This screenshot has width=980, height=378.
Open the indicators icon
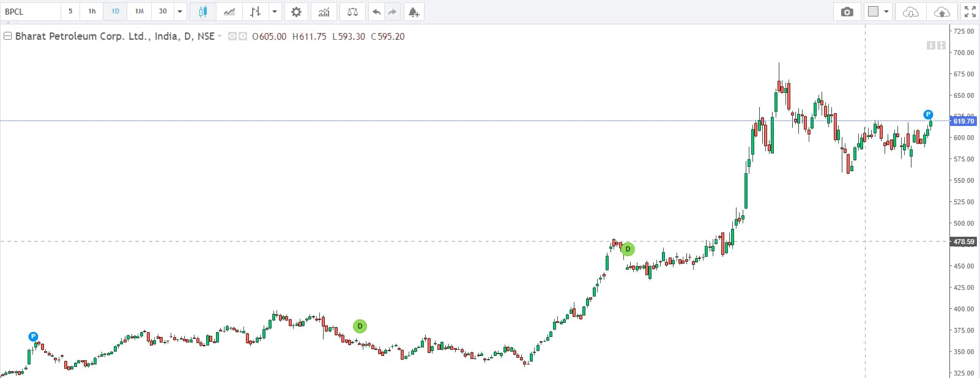pos(324,12)
